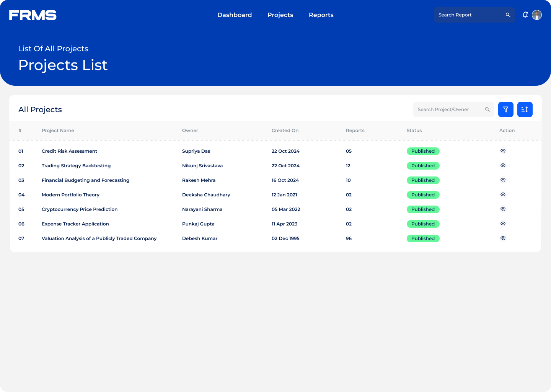Focus the Search Report input field
551x392 pixels.
coord(469,15)
